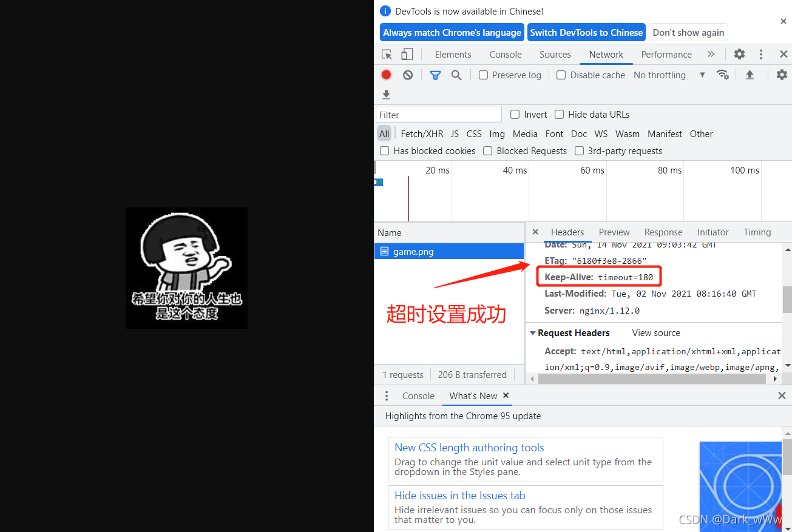This screenshot has height=532, width=792.
Task: Click the network Filter text field
Action: point(438,115)
